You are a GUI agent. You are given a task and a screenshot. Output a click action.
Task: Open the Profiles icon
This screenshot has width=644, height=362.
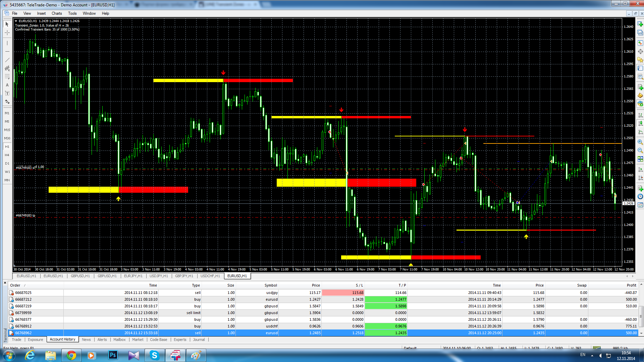(640, 33)
